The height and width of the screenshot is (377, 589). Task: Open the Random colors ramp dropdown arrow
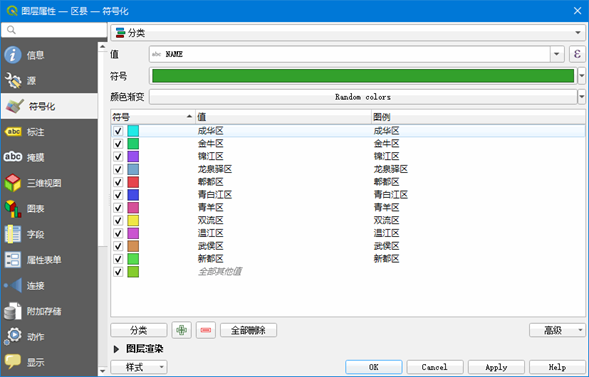coord(581,97)
